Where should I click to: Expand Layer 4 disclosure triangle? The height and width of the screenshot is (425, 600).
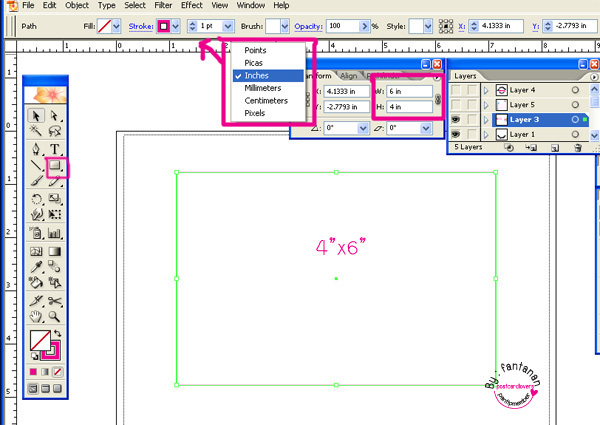pos(486,90)
